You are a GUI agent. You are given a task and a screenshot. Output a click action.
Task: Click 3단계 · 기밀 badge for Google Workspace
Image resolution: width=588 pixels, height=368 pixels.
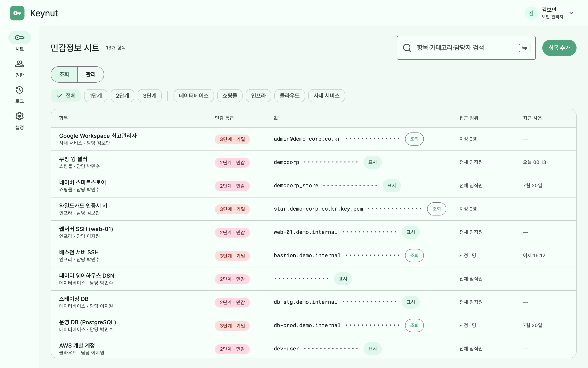click(232, 139)
